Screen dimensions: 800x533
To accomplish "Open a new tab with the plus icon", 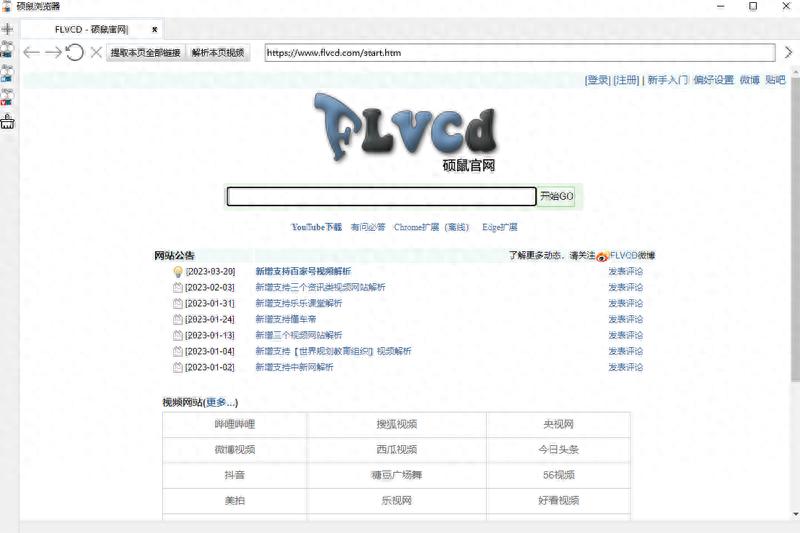I will pos(7,29).
